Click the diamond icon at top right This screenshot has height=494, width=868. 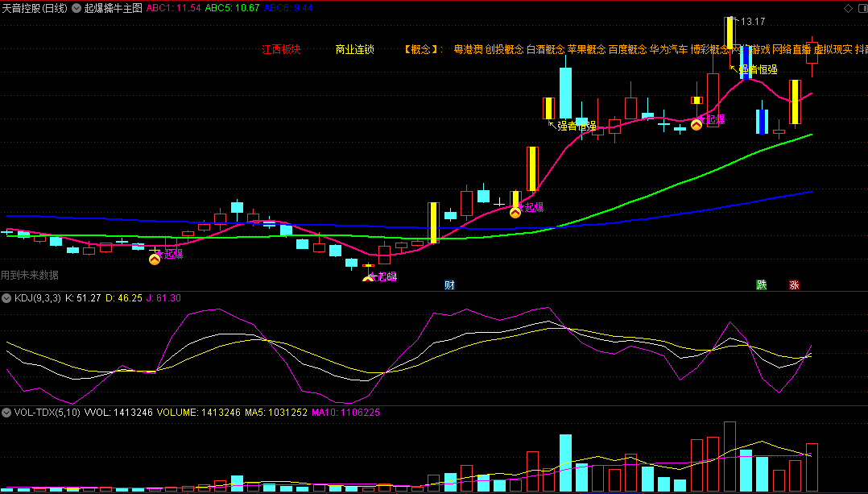(x=848, y=8)
